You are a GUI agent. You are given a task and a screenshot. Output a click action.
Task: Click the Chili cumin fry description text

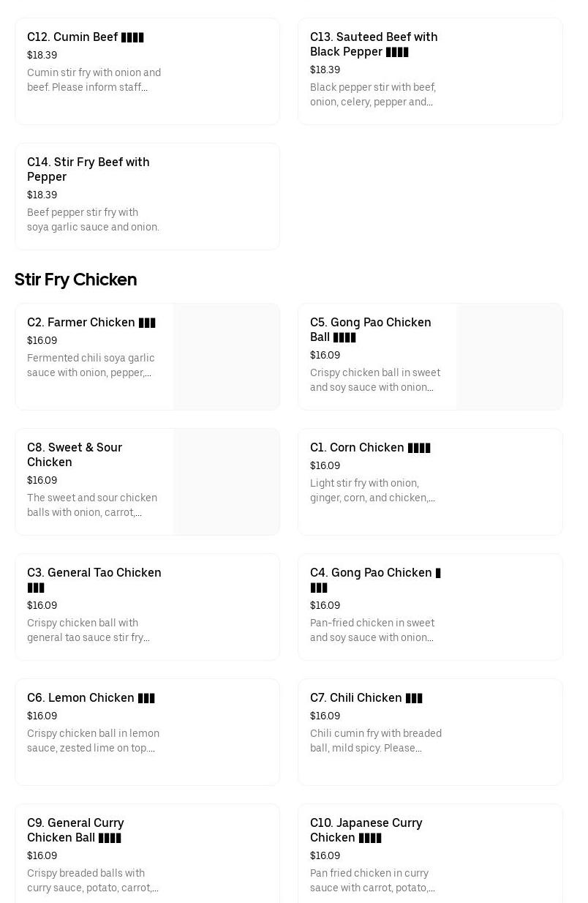coord(375,741)
